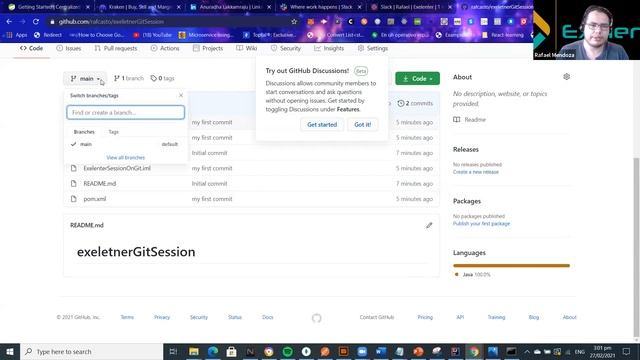The width and height of the screenshot is (640, 360).
Task: Click file icon beside pom.xml
Action: click(73, 199)
